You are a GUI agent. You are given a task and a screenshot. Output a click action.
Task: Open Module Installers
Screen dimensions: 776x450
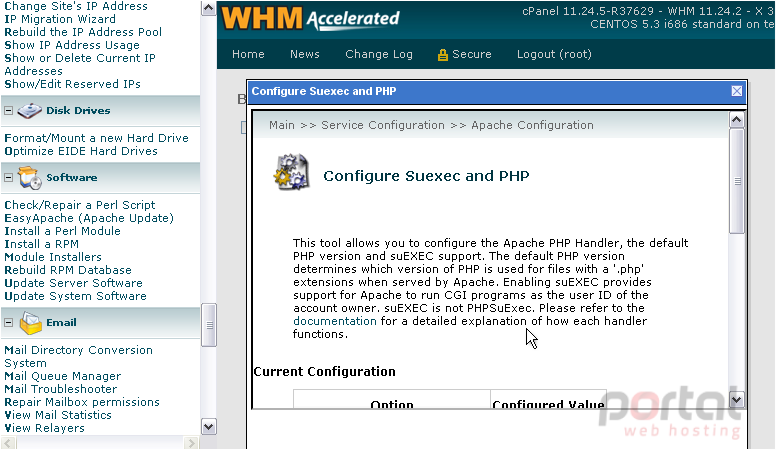click(x=53, y=257)
